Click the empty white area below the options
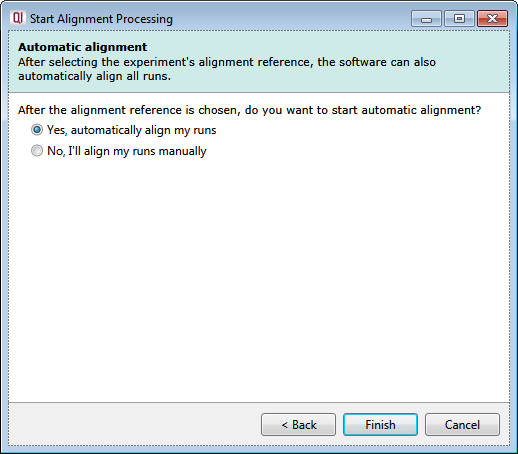The width and height of the screenshot is (518, 454). tap(259, 277)
